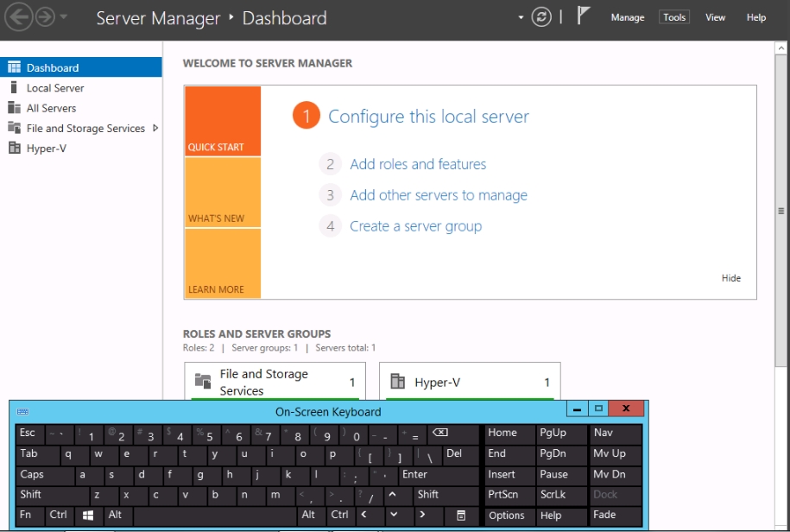Image resolution: width=790 pixels, height=532 pixels.
Task: Open the Help menu in Server Manager
Action: 755,17
